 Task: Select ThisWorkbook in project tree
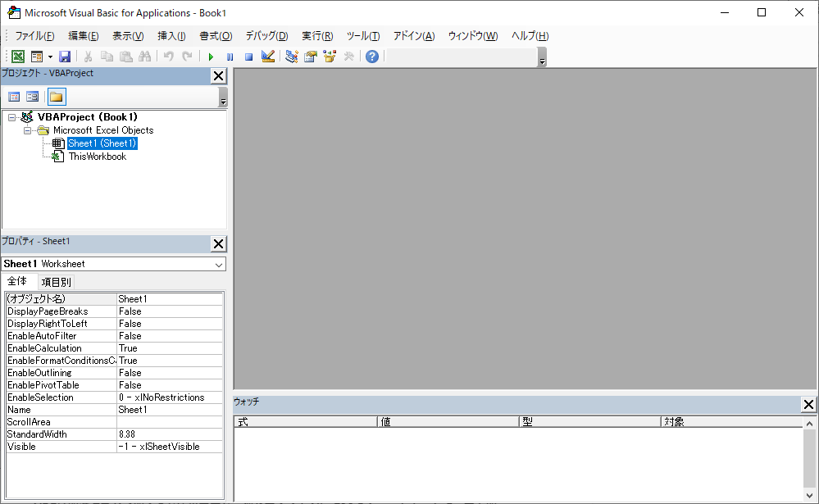[x=98, y=157]
